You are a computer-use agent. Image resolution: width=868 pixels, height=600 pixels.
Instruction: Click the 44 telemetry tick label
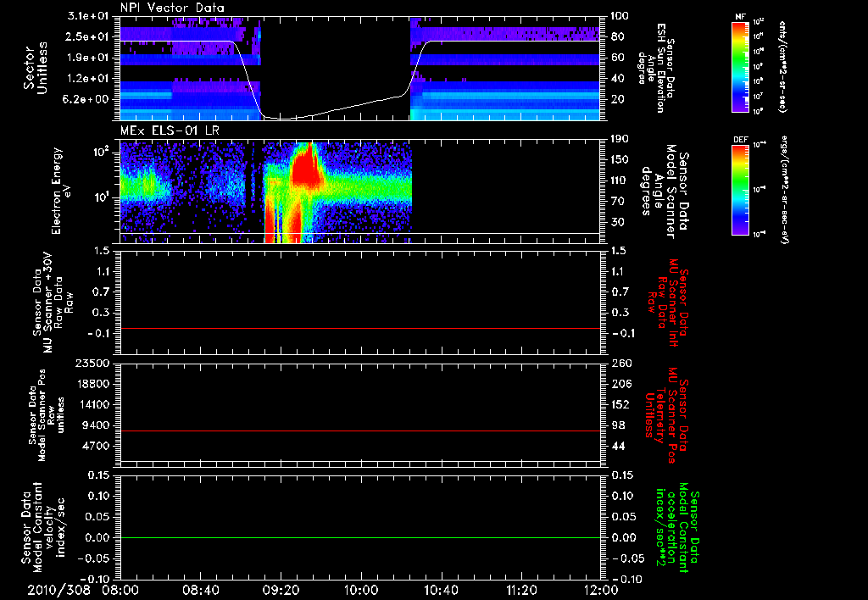click(618, 446)
